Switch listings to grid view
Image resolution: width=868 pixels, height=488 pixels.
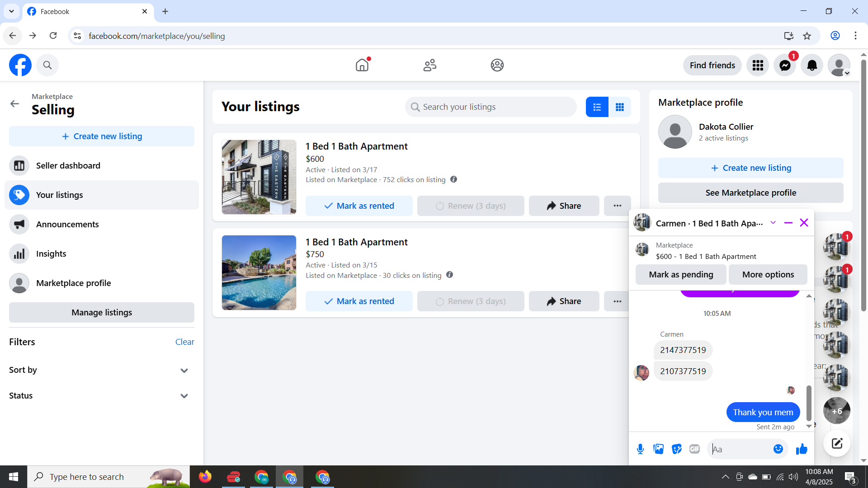pyautogui.click(x=619, y=107)
